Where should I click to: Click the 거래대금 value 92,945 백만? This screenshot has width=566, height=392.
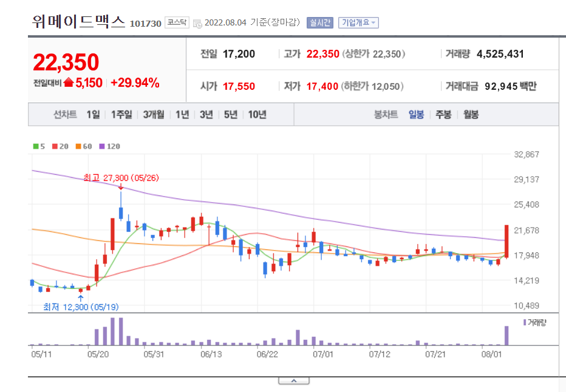510,87
